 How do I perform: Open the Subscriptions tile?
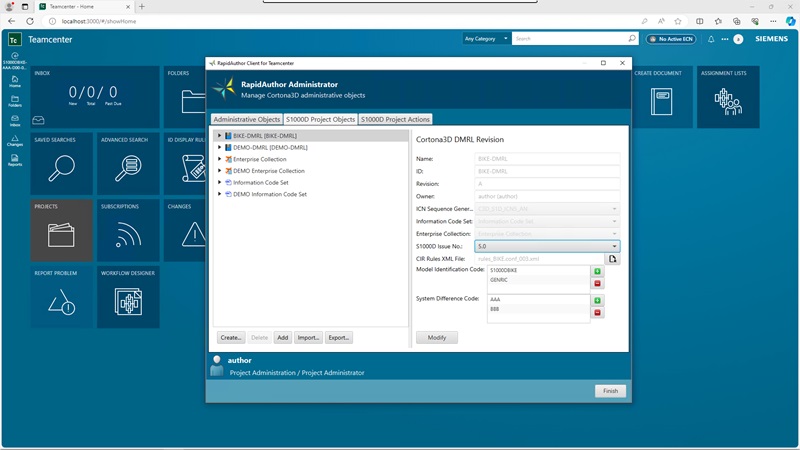[128, 230]
